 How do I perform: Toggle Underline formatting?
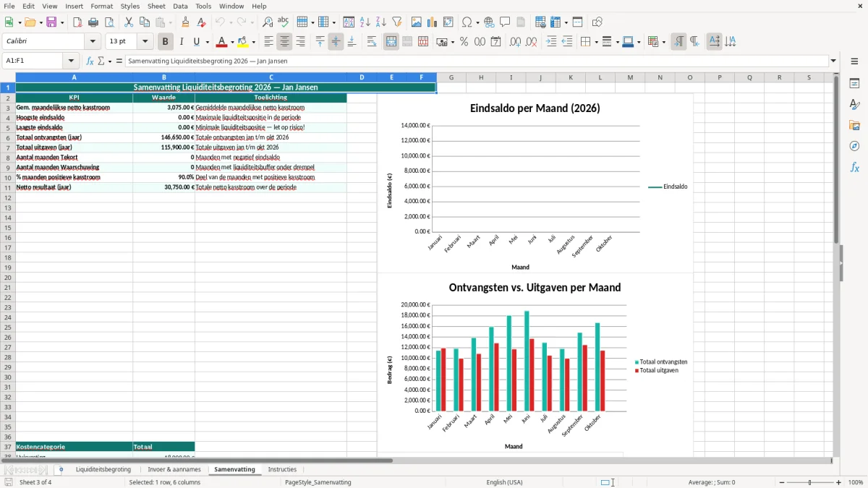[x=196, y=42]
